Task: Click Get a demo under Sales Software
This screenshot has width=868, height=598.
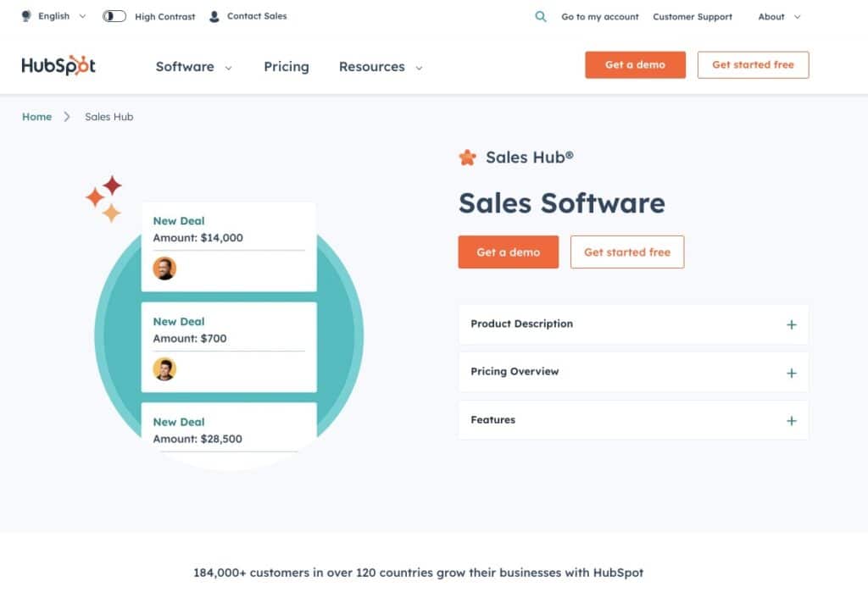Action: (x=509, y=252)
